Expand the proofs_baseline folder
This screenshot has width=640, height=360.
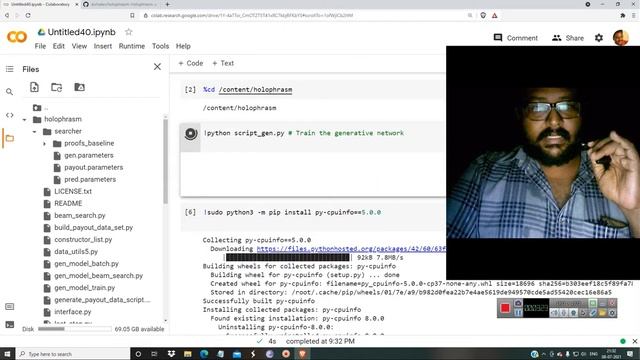click(x=44, y=144)
